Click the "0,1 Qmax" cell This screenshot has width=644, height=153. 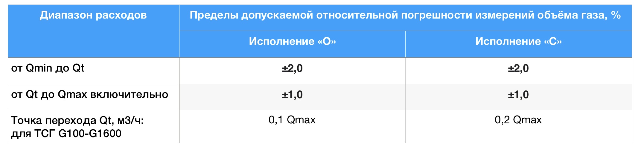click(292, 120)
